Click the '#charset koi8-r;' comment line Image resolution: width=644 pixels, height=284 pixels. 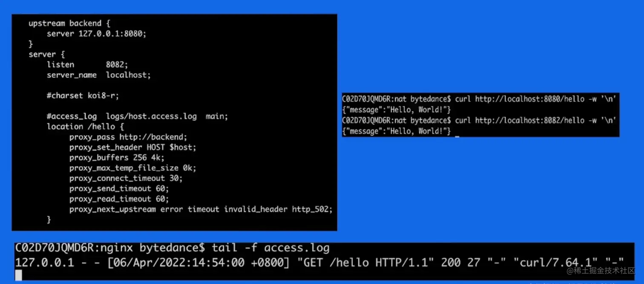tap(83, 96)
